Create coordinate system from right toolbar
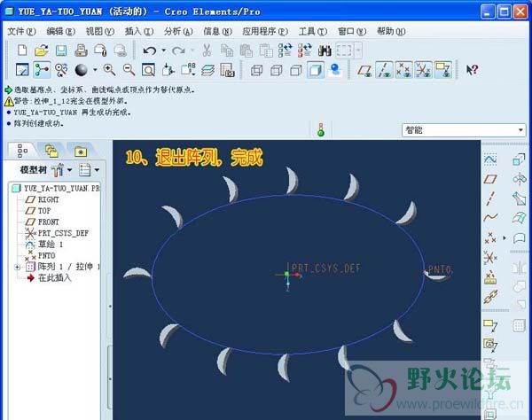Screen dimensions: 532x420 (x=489, y=258)
